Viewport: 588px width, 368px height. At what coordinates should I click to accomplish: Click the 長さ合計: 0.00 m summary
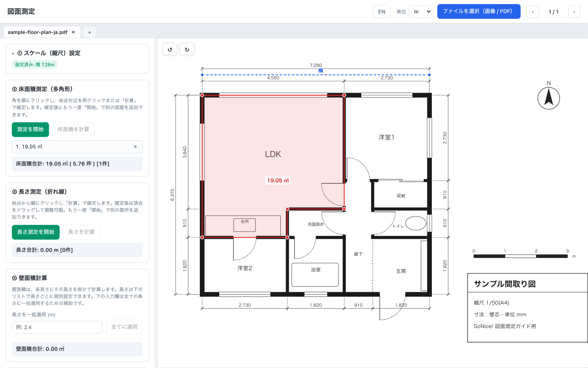click(x=77, y=250)
